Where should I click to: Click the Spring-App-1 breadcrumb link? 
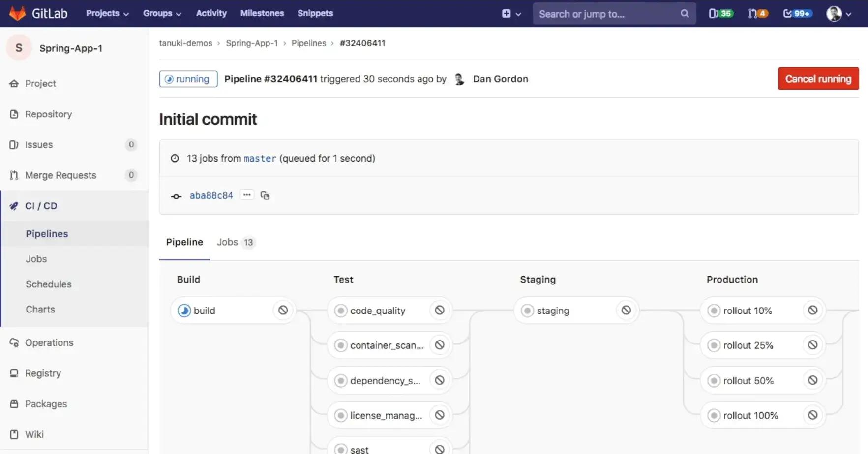[252, 43]
